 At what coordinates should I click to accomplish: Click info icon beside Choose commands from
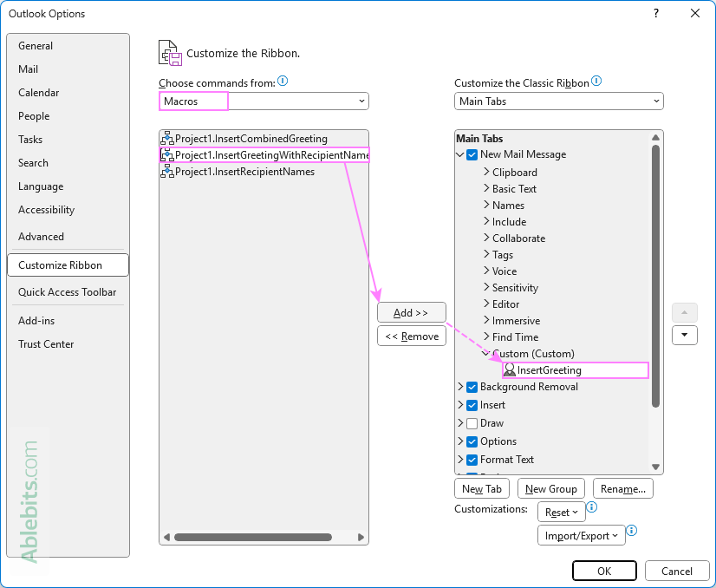click(x=283, y=82)
